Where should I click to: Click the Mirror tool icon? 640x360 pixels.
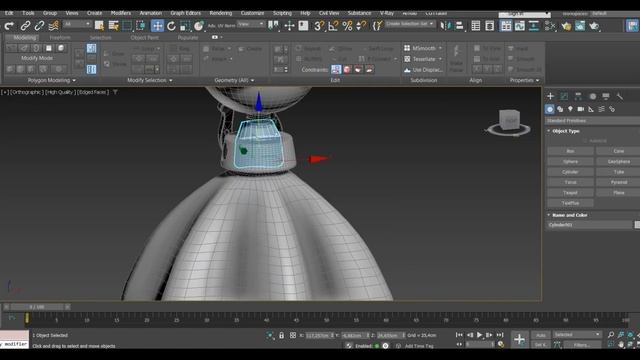pos(447,26)
